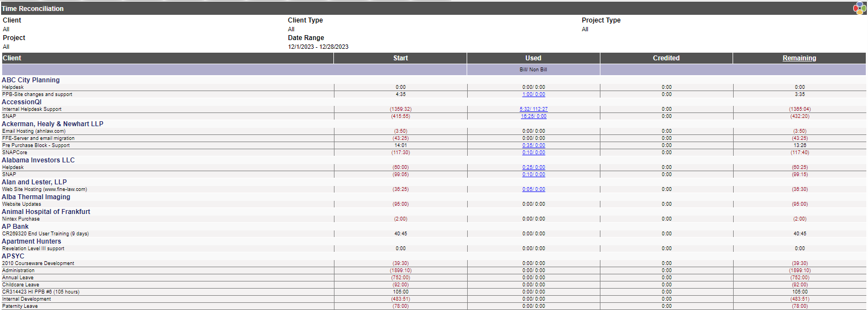Open the 0:25/ 0:00 Alabama Investors Helpdesk link
The image size is (868, 310).
tap(534, 167)
